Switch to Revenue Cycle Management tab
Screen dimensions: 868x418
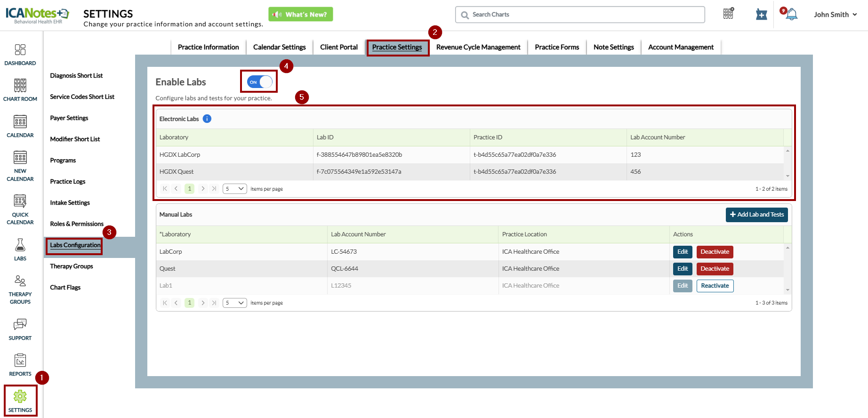(x=478, y=47)
